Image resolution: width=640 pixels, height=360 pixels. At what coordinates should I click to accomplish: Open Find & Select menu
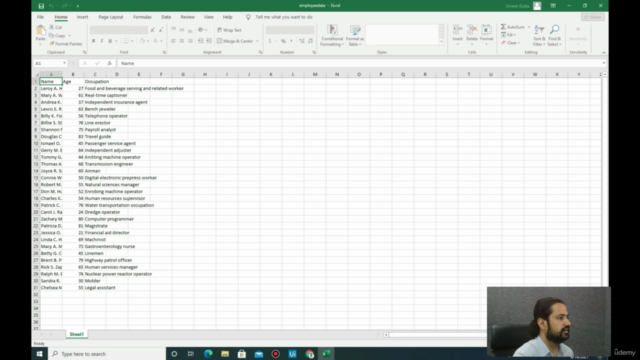554,36
